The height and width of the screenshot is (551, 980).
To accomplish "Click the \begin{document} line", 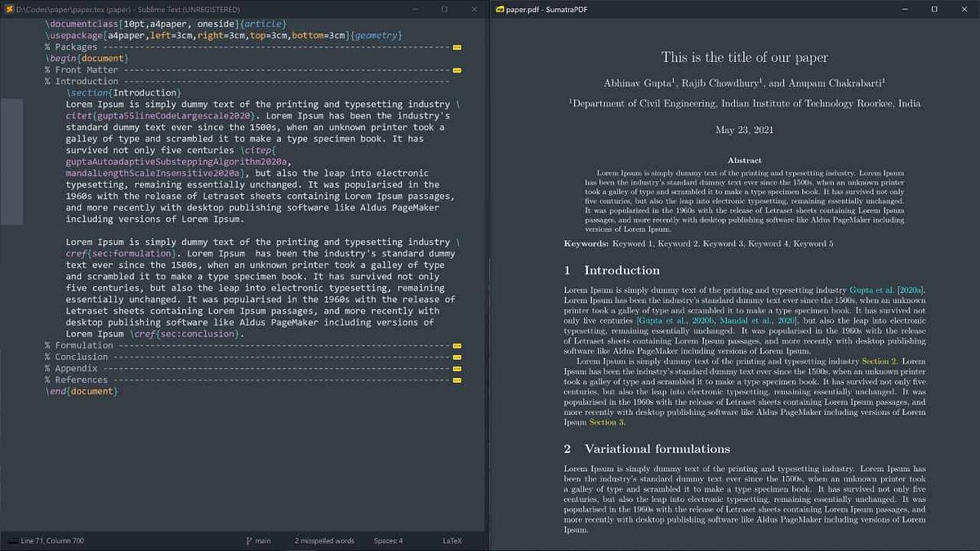I will tap(87, 59).
